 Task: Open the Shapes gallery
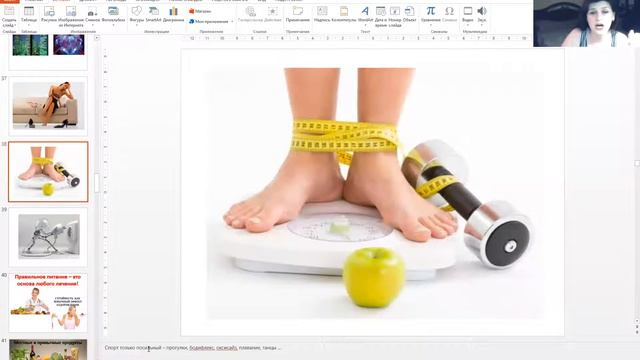click(137, 14)
